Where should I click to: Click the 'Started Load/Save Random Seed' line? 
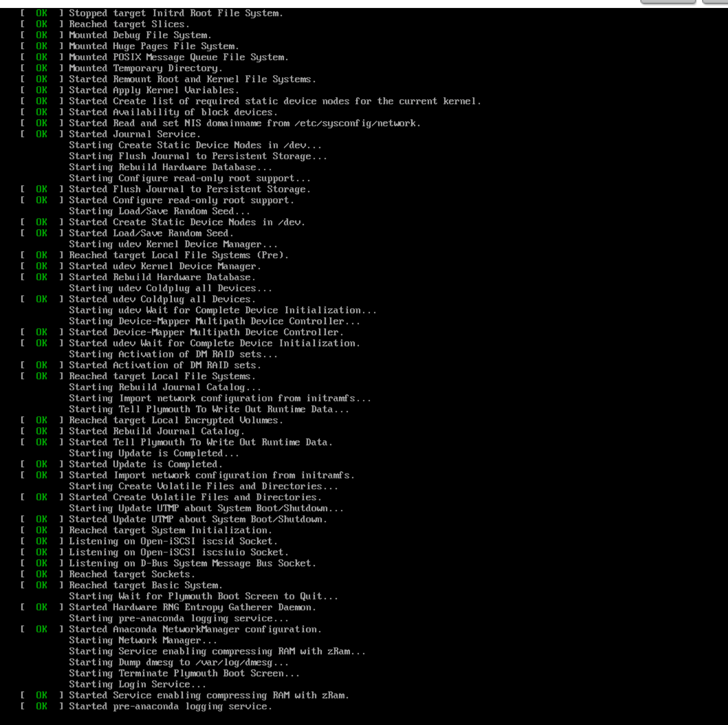[151, 234]
